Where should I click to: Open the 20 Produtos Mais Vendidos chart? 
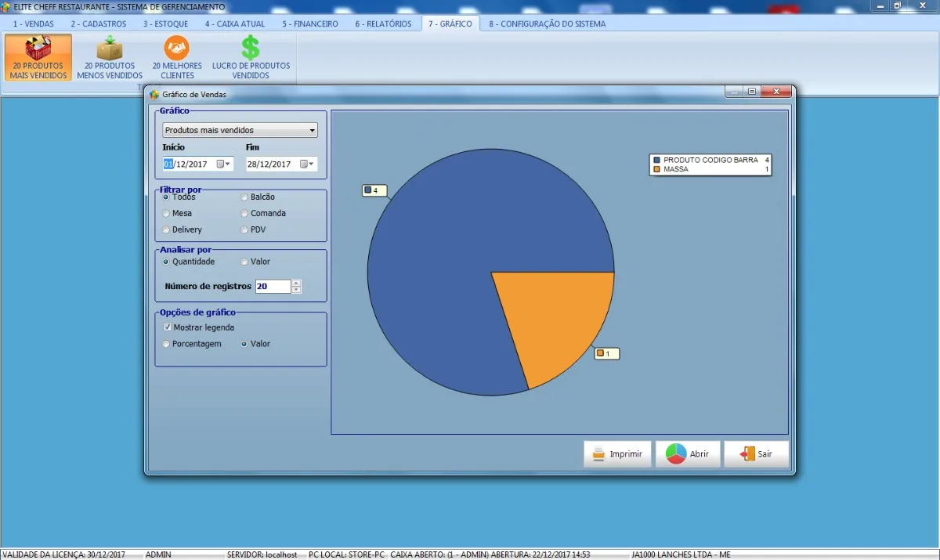tap(38, 57)
